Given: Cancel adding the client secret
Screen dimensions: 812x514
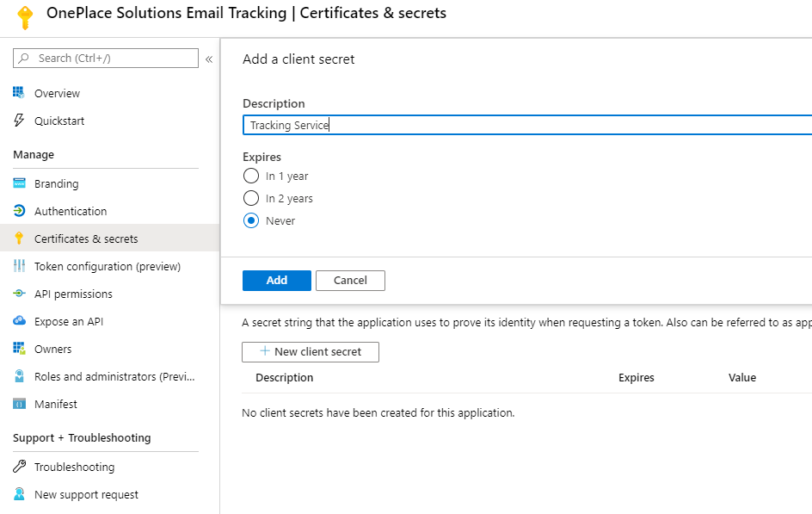Looking at the screenshot, I should pyautogui.click(x=350, y=280).
